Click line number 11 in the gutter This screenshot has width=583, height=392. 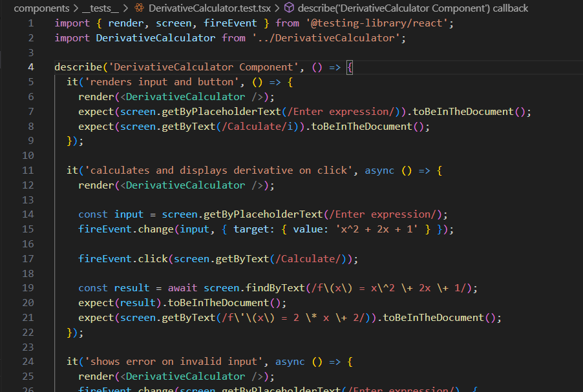(x=28, y=170)
